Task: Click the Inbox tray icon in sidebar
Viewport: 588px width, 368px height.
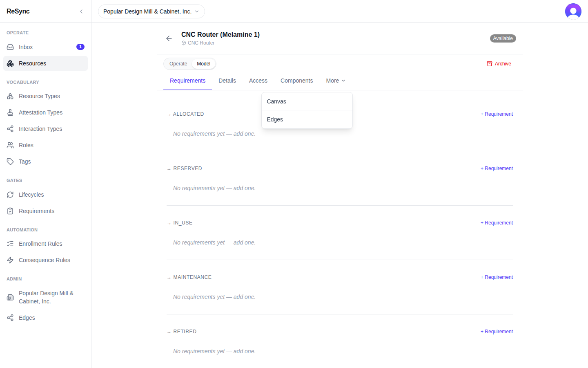Action: click(10, 47)
